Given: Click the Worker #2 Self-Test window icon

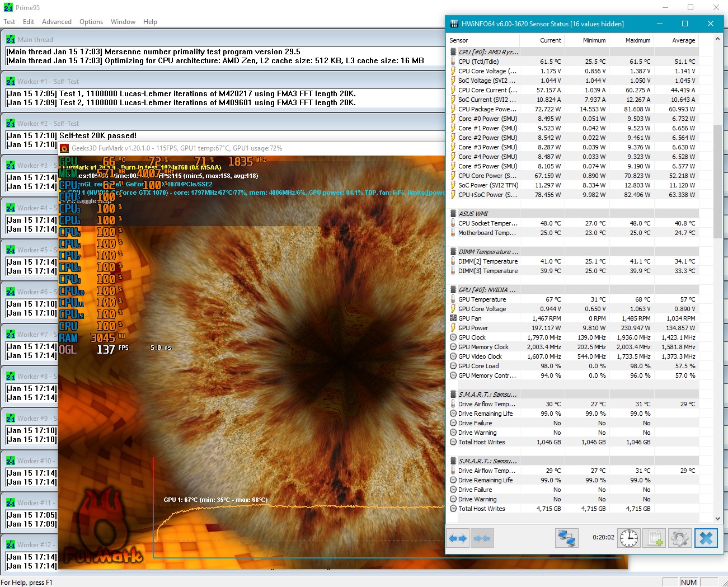Looking at the screenshot, I should (11, 123).
